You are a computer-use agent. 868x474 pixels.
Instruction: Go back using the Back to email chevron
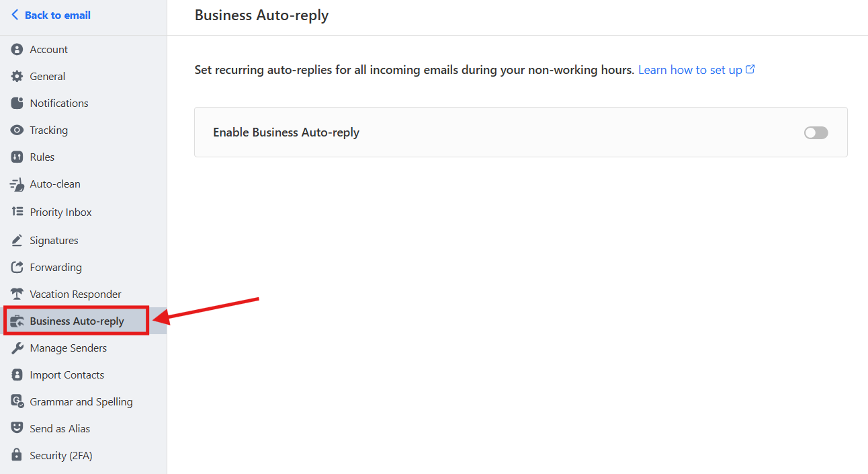click(15, 15)
